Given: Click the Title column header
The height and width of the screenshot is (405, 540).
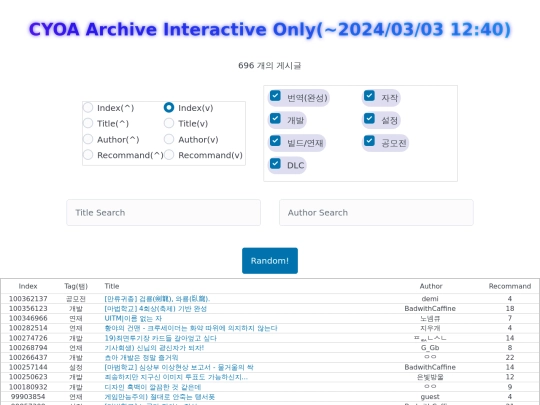Looking at the screenshot, I should 112,286.
